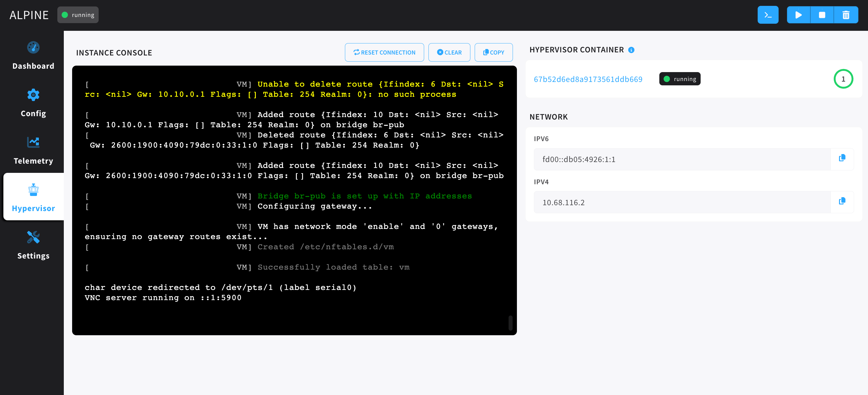Scroll down the instance console output

point(510,321)
